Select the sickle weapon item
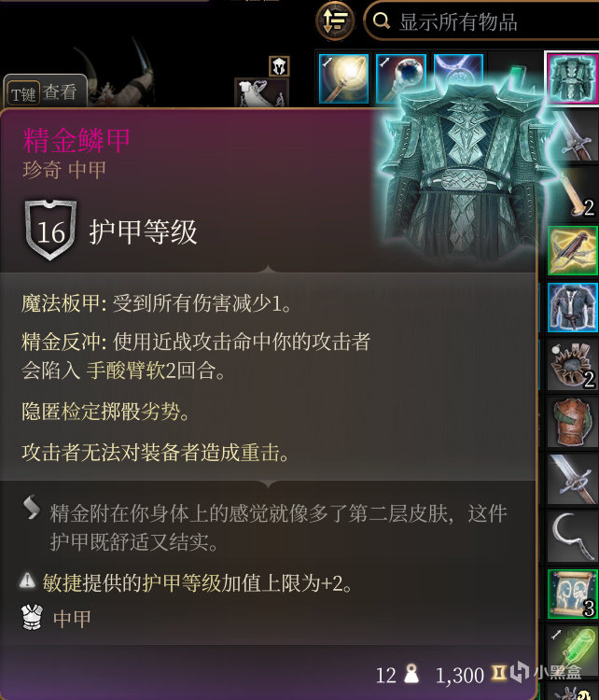599x700 pixels. pos(573,536)
